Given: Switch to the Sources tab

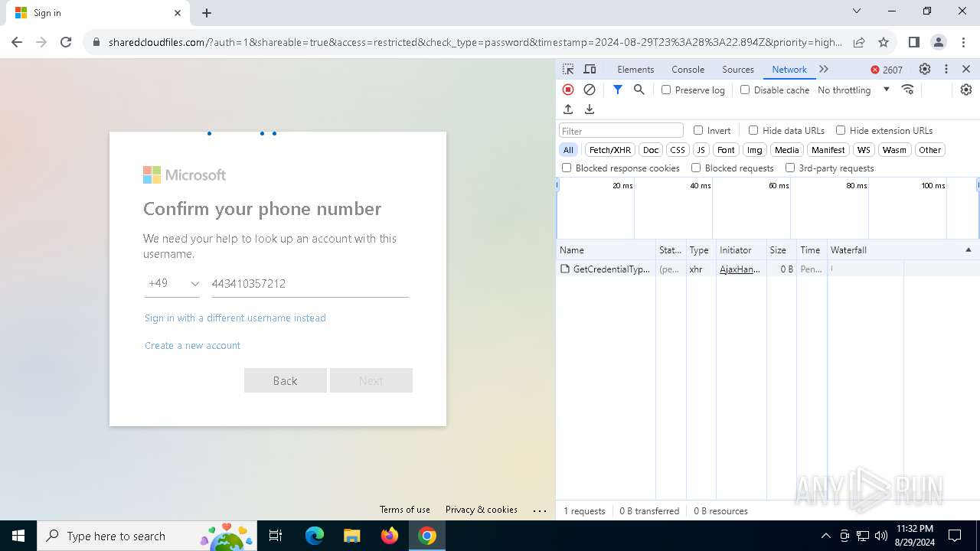Looking at the screenshot, I should [x=738, y=69].
